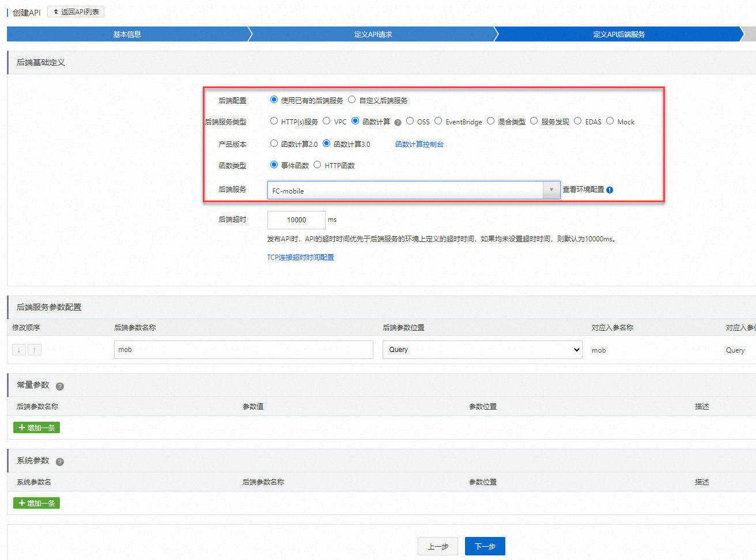Choose OSS backend service type
Image resolution: width=756 pixels, height=560 pixels.
[x=410, y=121]
